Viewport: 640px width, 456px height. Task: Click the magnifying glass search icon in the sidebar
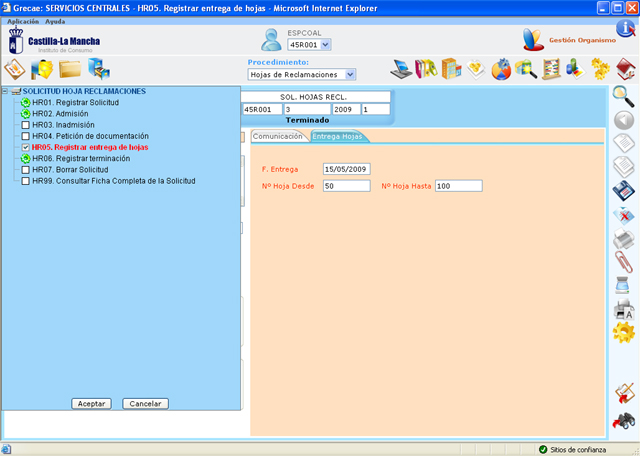(x=624, y=96)
